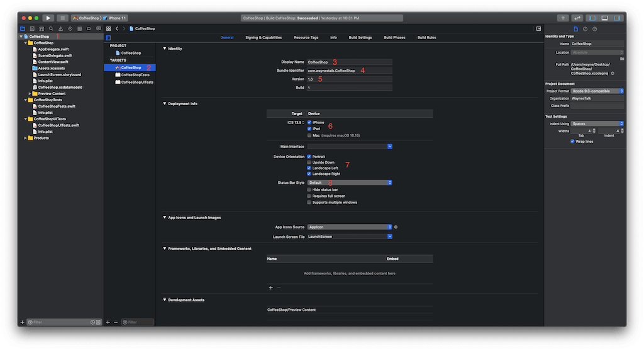Add a framework with plus button
The height and width of the screenshot is (350, 644).
270,288
